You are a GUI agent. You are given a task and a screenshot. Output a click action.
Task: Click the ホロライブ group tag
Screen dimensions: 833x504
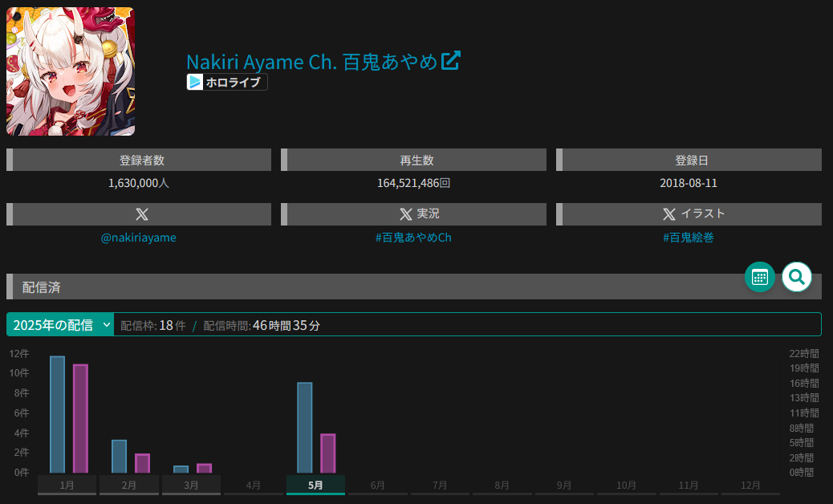(x=227, y=82)
